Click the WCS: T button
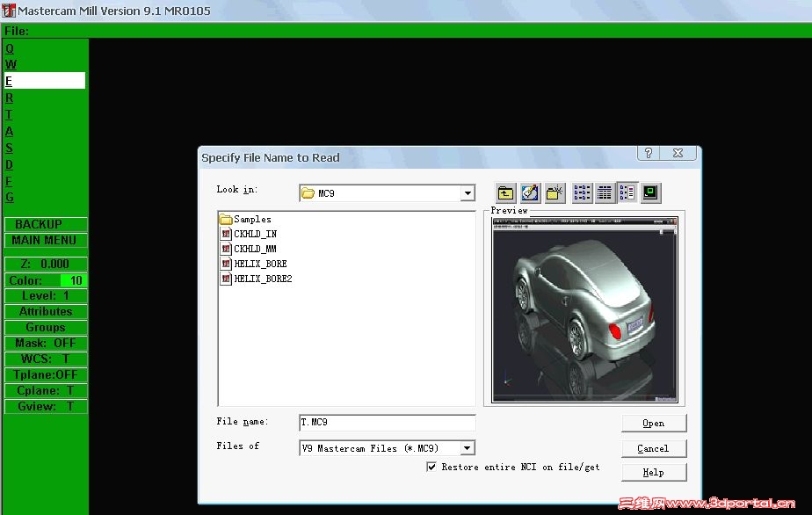The width and height of the screenshot is (812, 515). pyautogui.click(x=46, y=359)
